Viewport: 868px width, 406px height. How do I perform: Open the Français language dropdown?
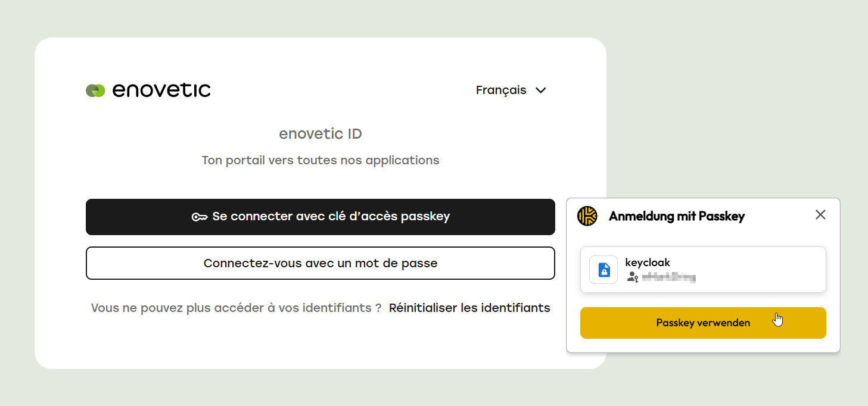(511, 90)
